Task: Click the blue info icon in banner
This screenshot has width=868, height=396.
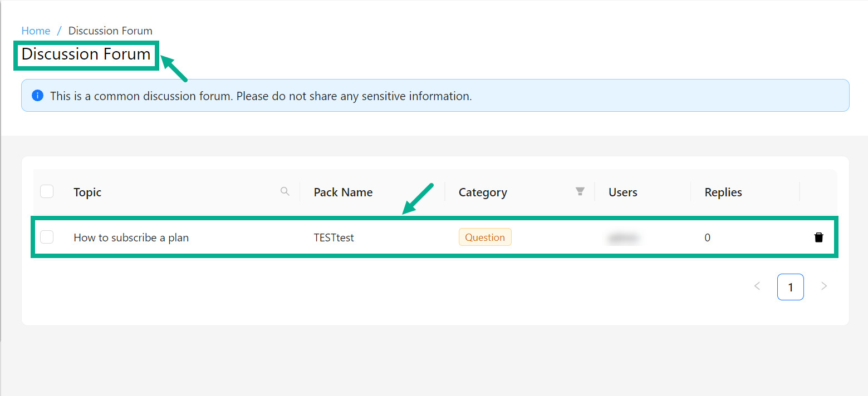Action: [37, 96]
